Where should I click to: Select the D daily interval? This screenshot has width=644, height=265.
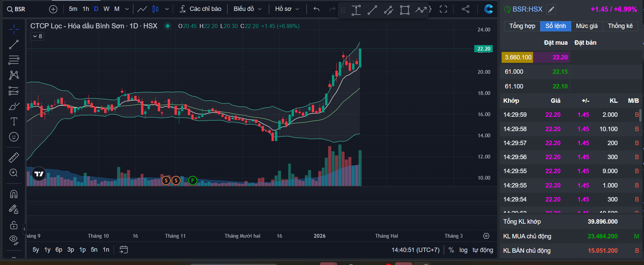point(96,9)
